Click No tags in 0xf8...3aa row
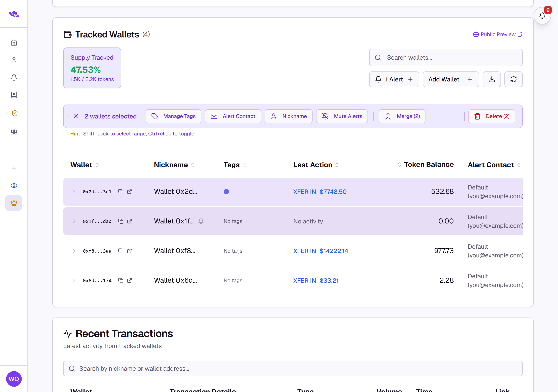The height and width of the screenshot is (392, 558). point(233,251)
